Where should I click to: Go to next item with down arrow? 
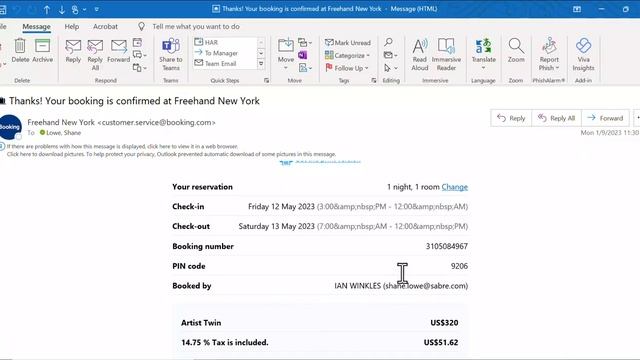coord(62,9)
